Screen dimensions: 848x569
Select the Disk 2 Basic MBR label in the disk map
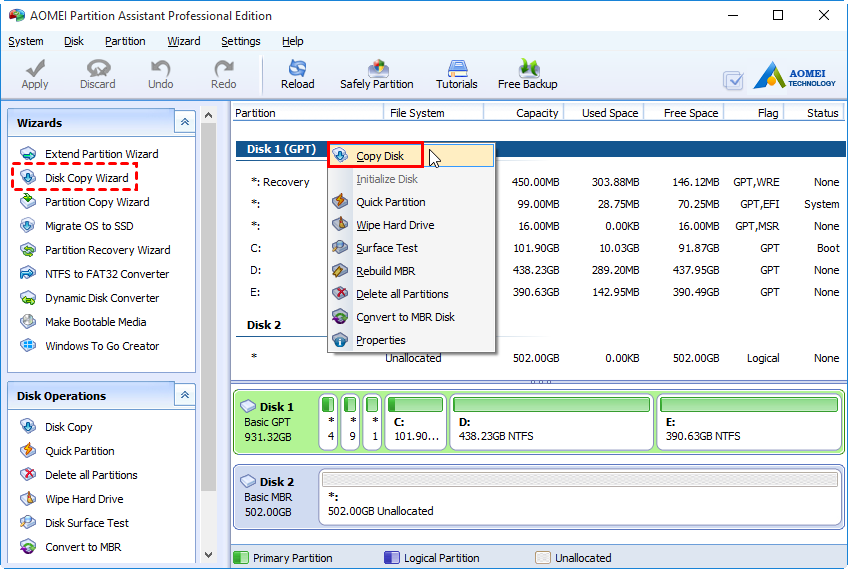coord(275,497)
